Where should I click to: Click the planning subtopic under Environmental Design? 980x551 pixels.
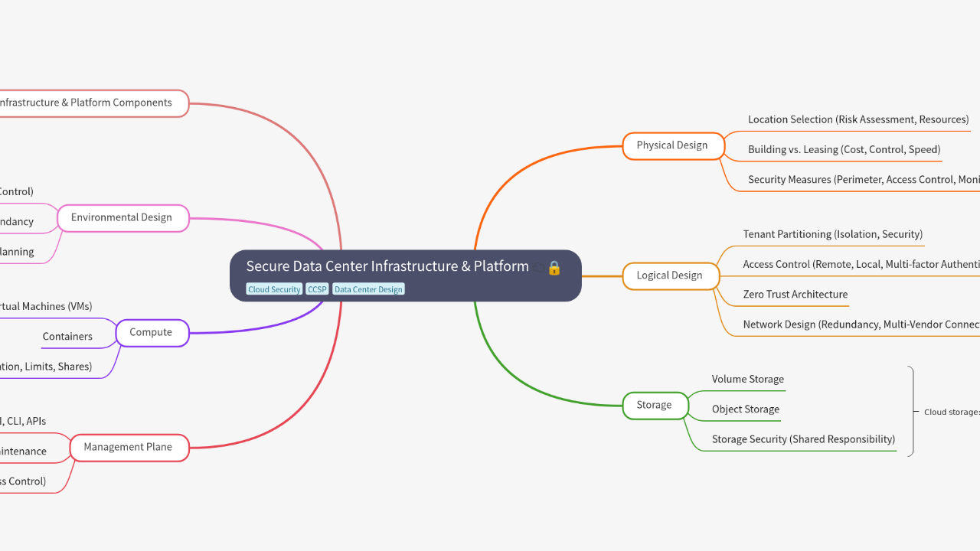tap(17, 252)
